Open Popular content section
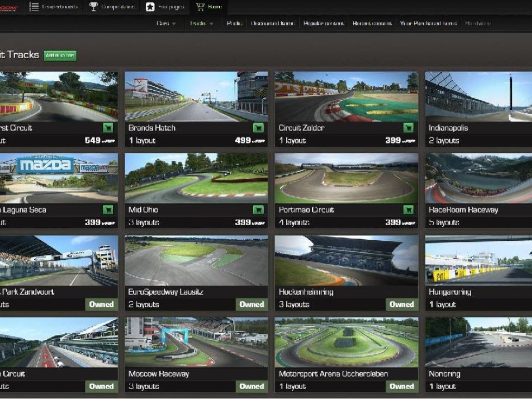The height and width of the screenshot is (399, 532). (324, 23)
